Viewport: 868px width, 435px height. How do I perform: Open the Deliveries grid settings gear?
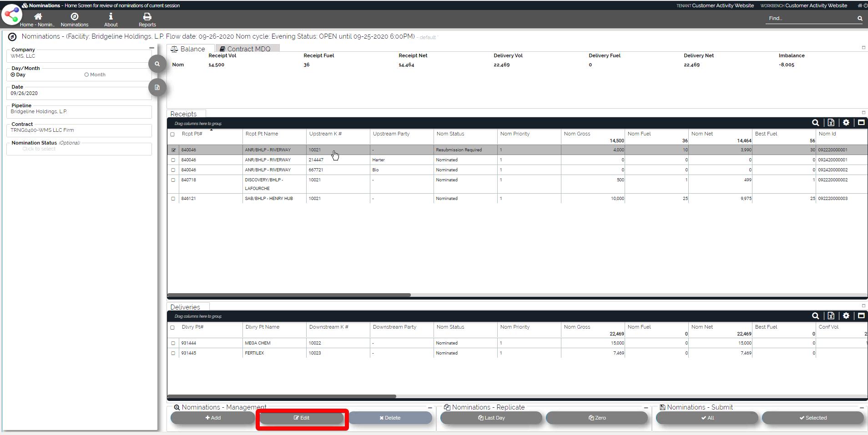846,315
